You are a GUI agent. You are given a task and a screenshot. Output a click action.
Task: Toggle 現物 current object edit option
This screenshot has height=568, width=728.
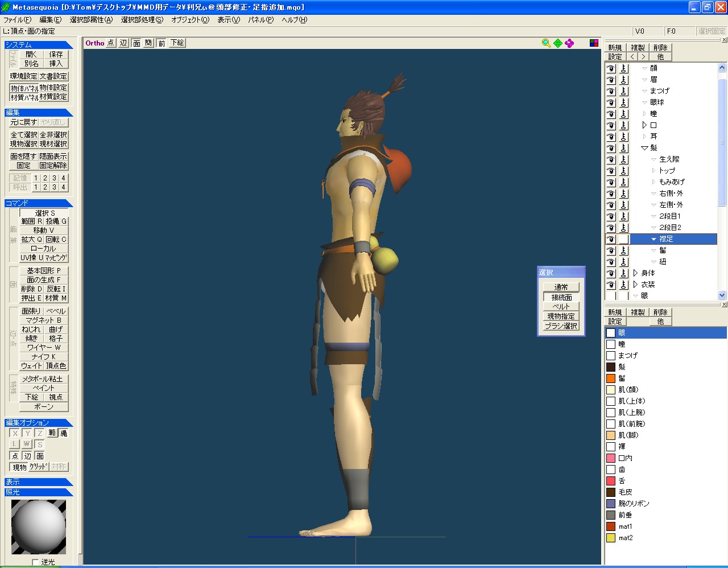19,467
